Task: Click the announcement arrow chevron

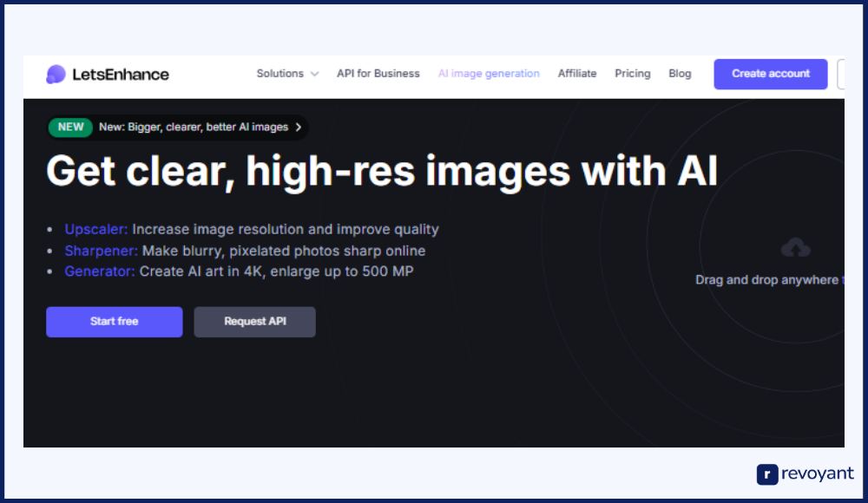Action: (299, 127)
